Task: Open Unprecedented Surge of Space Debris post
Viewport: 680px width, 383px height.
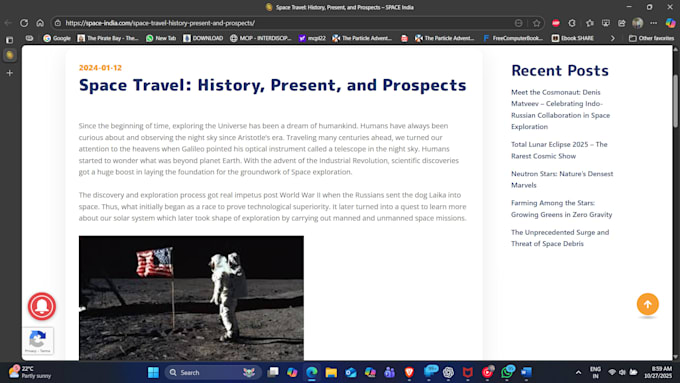Action: [x=560, y=238]
